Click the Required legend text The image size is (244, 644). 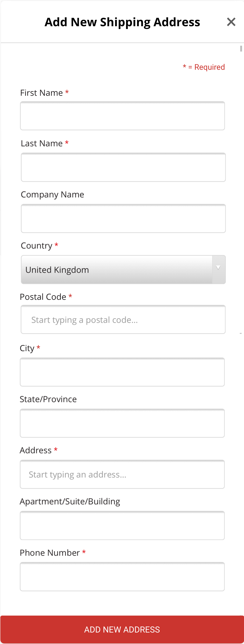tap(203, 67)
